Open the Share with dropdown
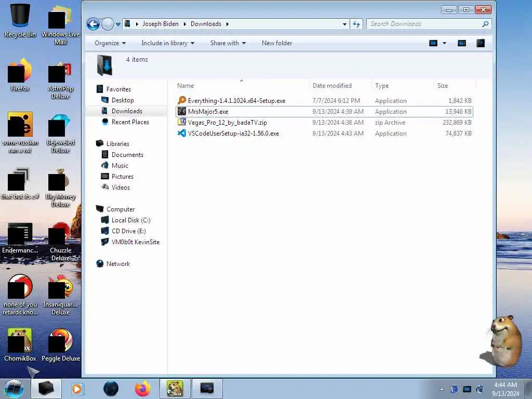This screenshot has height=399, width=532. coord(228,43)
